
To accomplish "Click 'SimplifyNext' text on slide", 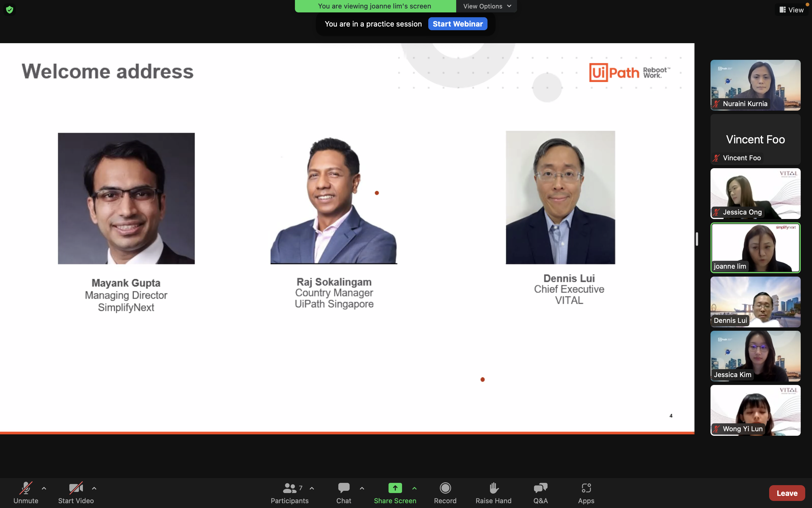I will click(126, 307).
